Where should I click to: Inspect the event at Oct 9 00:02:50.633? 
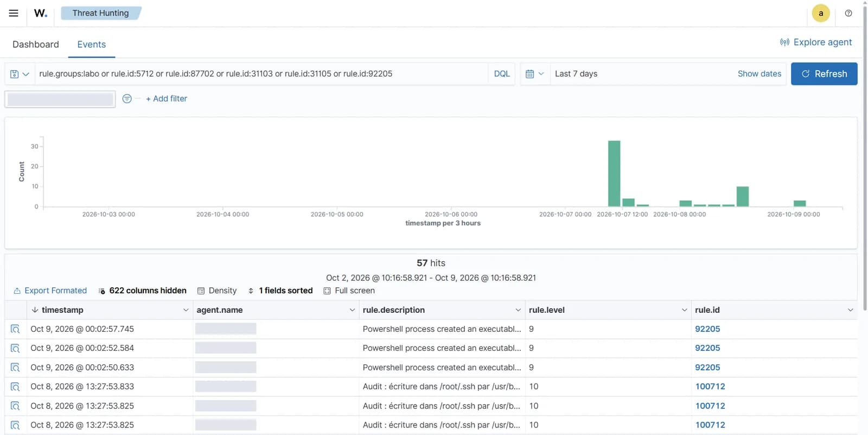[x=15, y=368]
